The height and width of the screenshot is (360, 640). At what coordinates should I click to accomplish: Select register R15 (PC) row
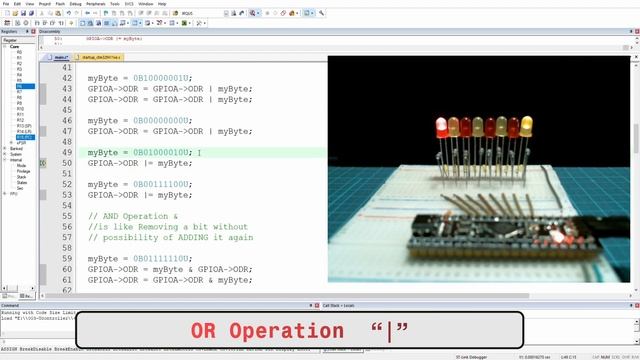[25, 137]
